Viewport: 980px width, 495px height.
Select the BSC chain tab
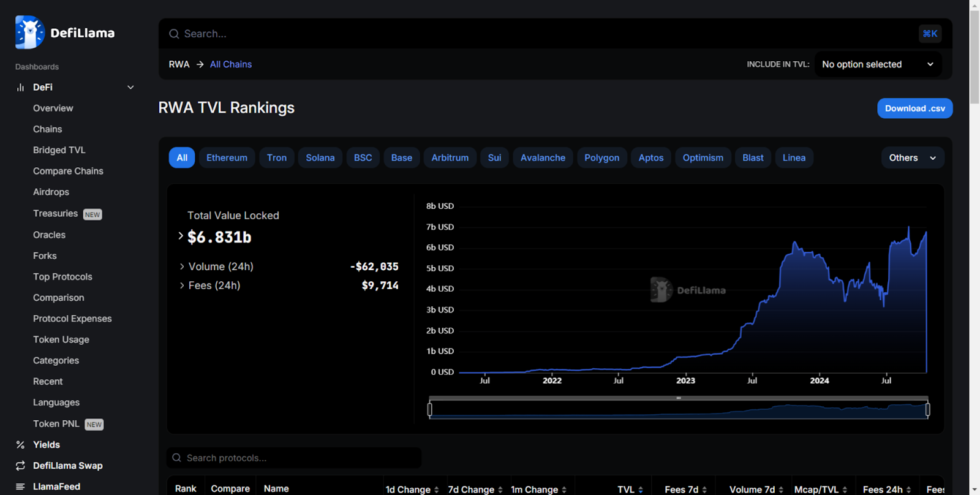point(363,157)
